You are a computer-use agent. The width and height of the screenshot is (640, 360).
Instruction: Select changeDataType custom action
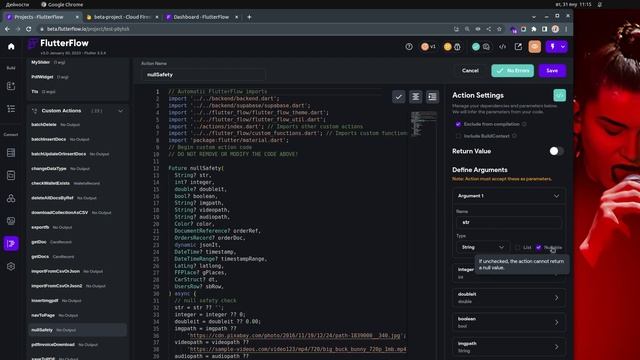point(78,169)
